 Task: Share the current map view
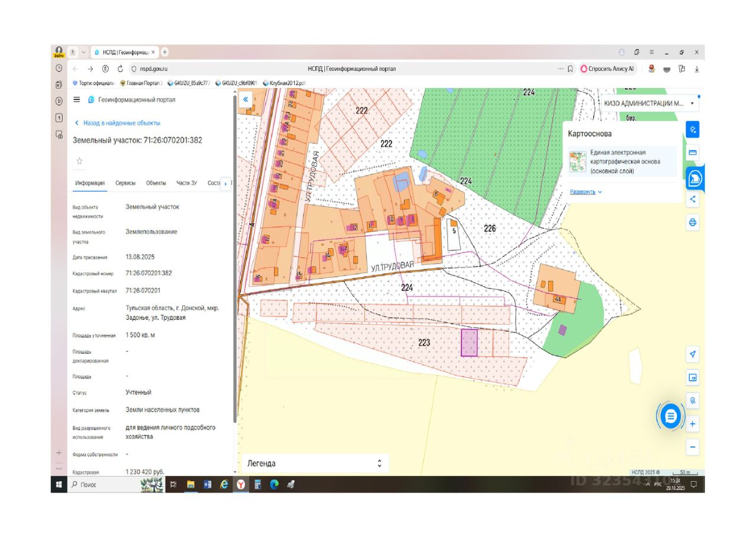(x=693, y=199)
